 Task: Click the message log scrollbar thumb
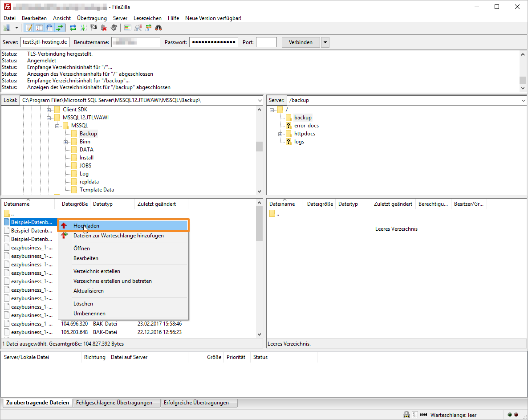[x=523, y=80]
